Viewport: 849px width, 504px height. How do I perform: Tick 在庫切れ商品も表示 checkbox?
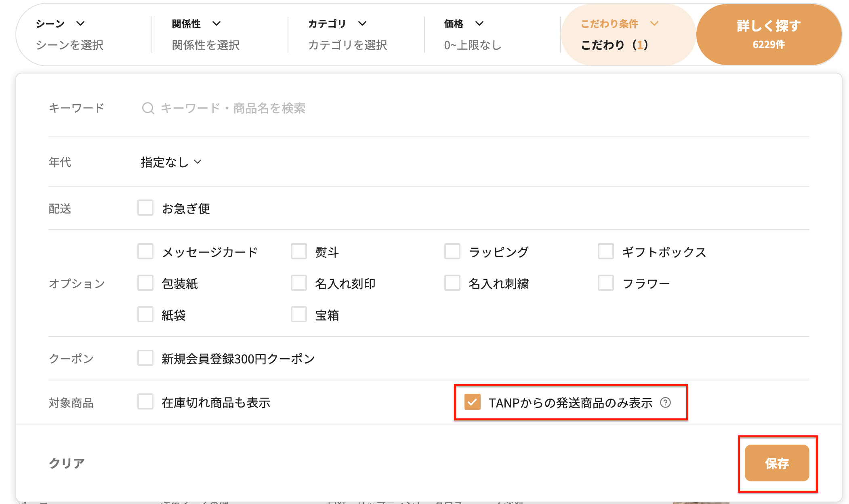(145, 402)
